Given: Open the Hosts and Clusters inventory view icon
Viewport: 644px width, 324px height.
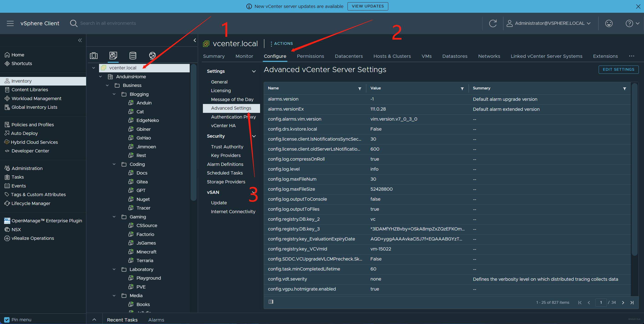Looking at the screenshot, I should 94,56.
